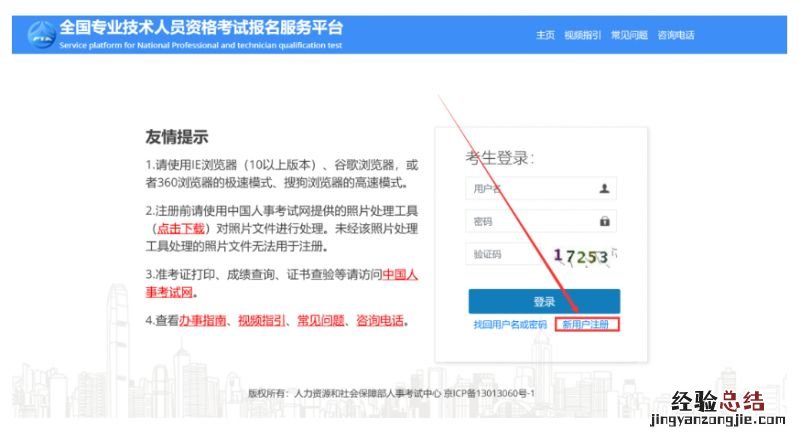The height and width of the screenshot is (438, 800).
Task: Click the 考生登录 heading
Action: click(x=499, y=158)
